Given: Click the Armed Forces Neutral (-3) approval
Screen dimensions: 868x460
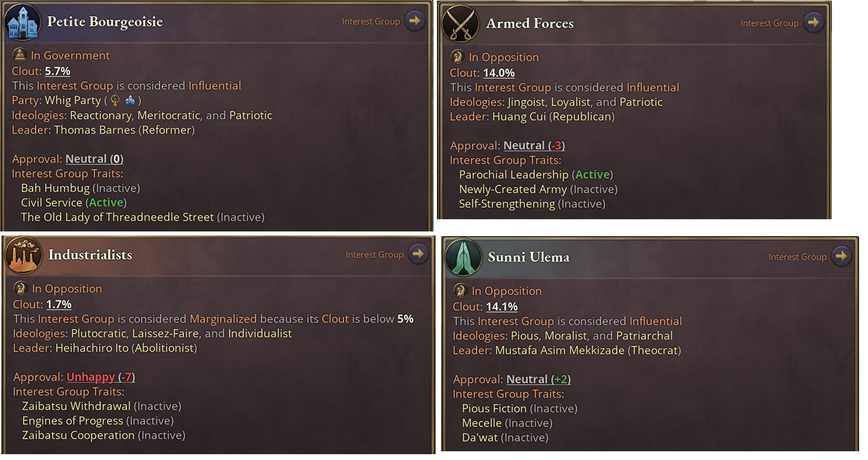Looking at the screenshot, I should (x=534, y=145).
